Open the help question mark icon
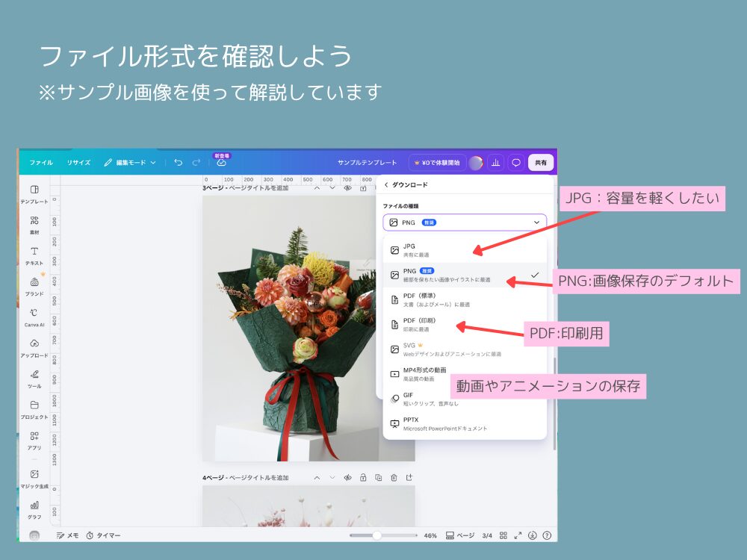Image resolution: width=747 pixels, height=560 pixels. click(x=547, y=535)
